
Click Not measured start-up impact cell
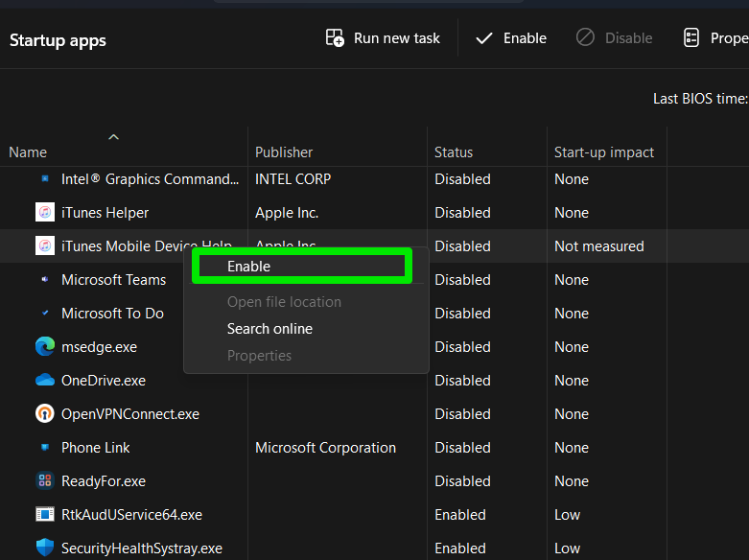(599, 246)
